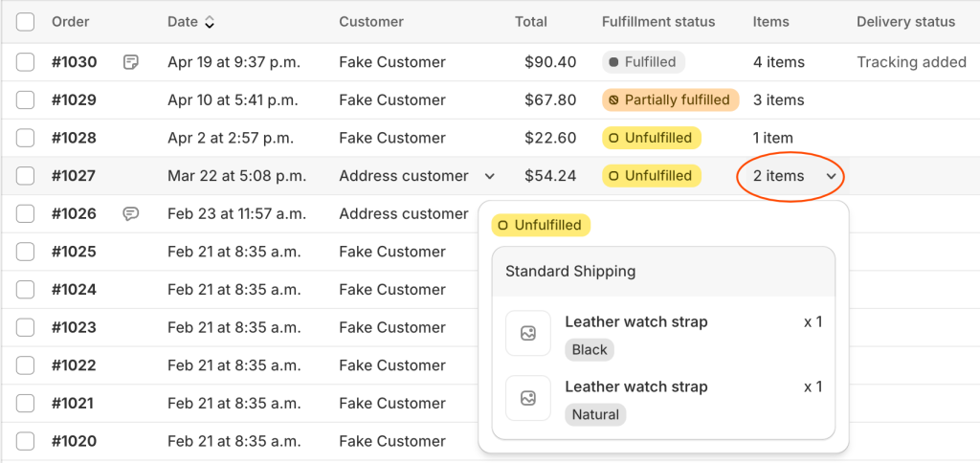Click the Natural leather watch strap image placeholder
The image size is (980, 463).
(x=528, y=398)
